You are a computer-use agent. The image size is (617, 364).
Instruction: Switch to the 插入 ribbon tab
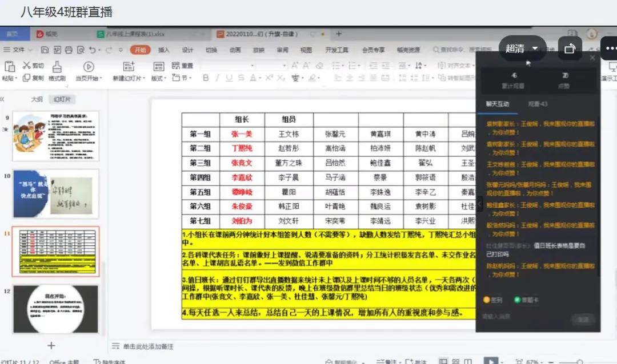(164, 50)
